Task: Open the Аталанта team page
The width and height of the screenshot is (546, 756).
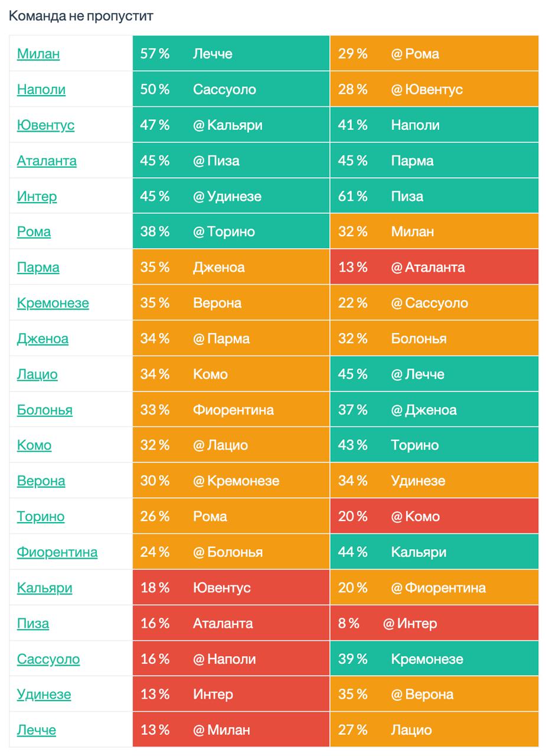Action: 47,161
